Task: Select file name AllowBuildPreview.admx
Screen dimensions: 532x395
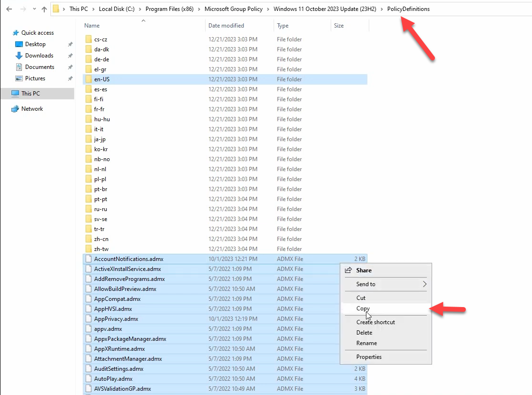Action: (x=125, y=289)
